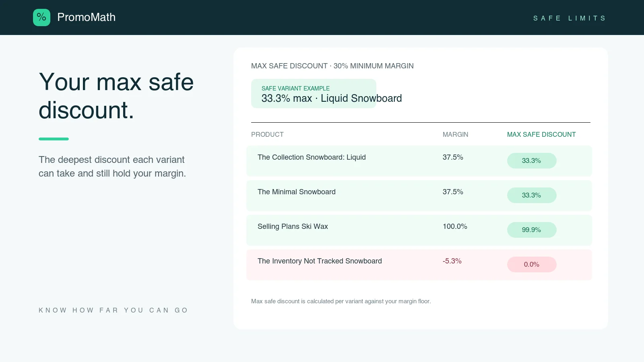Click the -5.3% negative margin value
This screenshot has width=644, height=362.
(x=452, y=261)
